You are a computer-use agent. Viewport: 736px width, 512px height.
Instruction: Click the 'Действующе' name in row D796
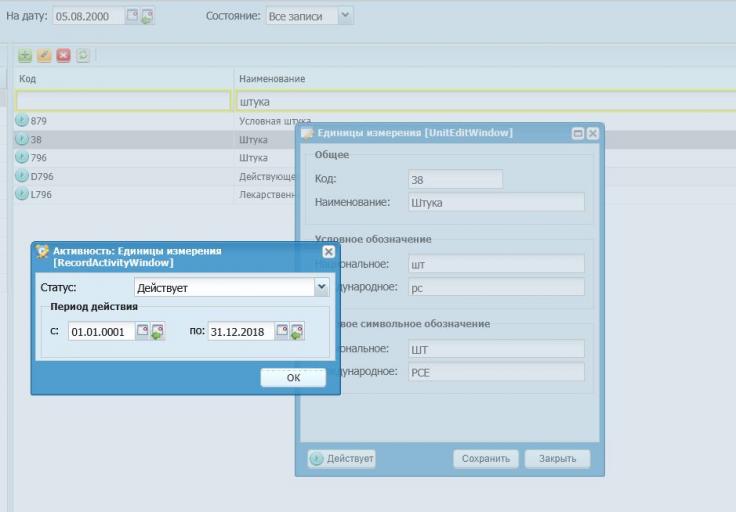click(267, 176)
